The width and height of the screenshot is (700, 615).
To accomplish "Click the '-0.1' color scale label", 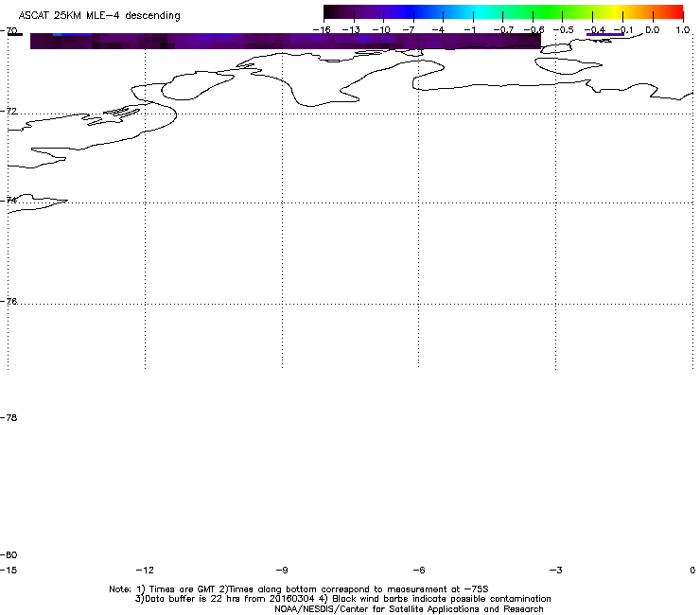I will (x=623, y=30).
